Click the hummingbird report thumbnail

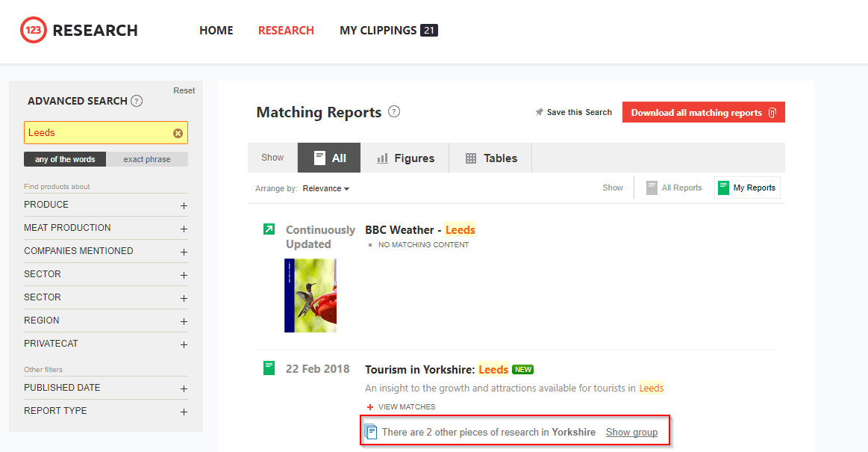click(310, 295)
